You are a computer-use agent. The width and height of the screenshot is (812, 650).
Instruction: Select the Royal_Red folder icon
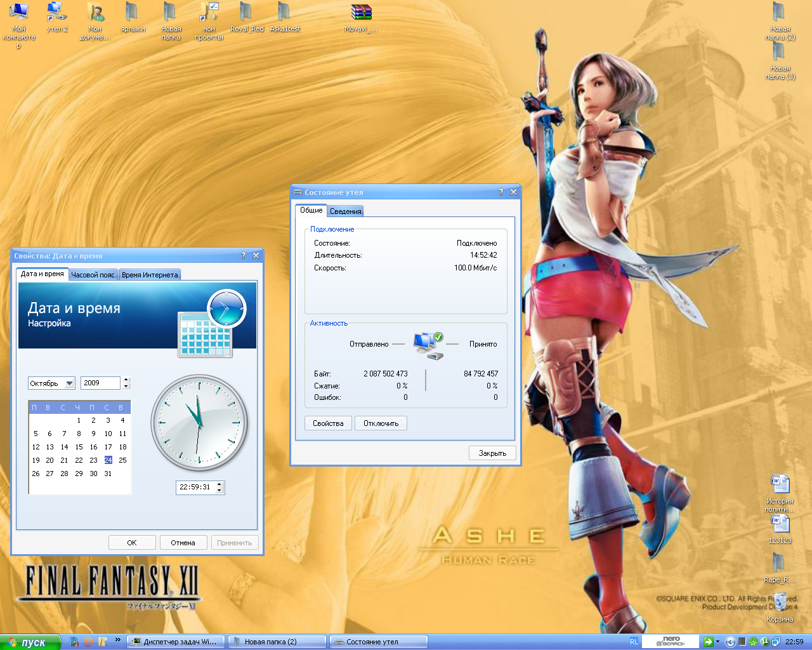[x=246, y=13]
